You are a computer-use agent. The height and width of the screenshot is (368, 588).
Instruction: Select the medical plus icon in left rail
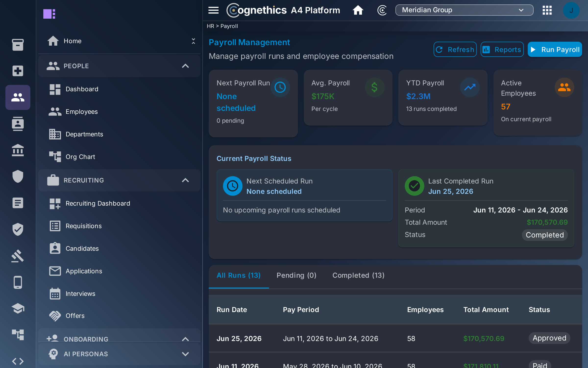[x=18, y=71]
